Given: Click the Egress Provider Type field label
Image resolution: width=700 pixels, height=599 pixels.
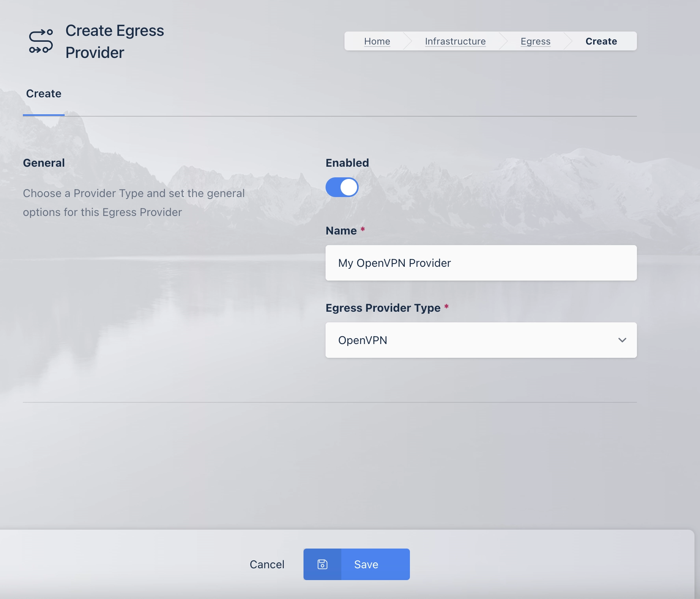Looking at the screenshot, I should point(383,308).
